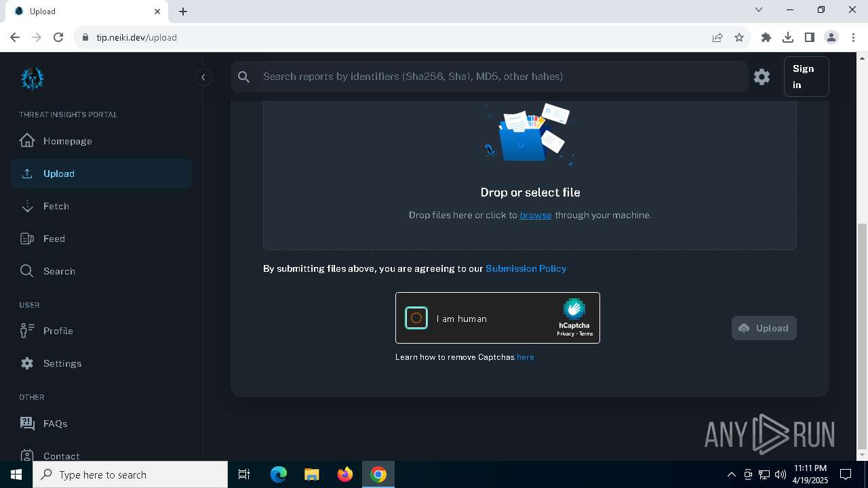Open the Profile menu item
Image resolution: width=868 pixels, height=488 pixels.
(101, 331)
